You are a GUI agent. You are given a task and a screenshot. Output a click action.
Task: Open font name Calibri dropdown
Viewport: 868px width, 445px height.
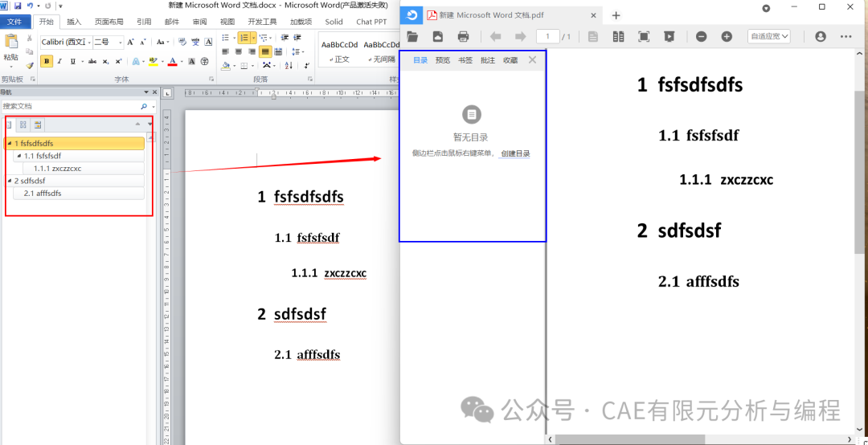pyautogui.click(x=89, y=42)
